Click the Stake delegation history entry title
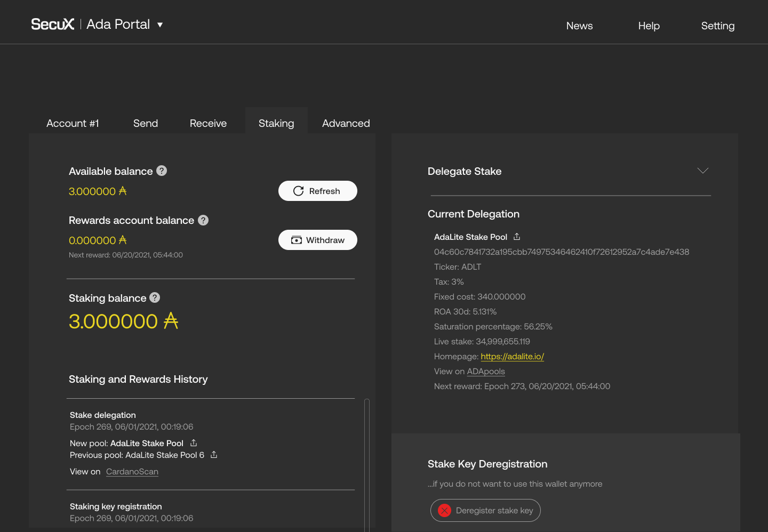The image size is (768, 532). (103, 415)
